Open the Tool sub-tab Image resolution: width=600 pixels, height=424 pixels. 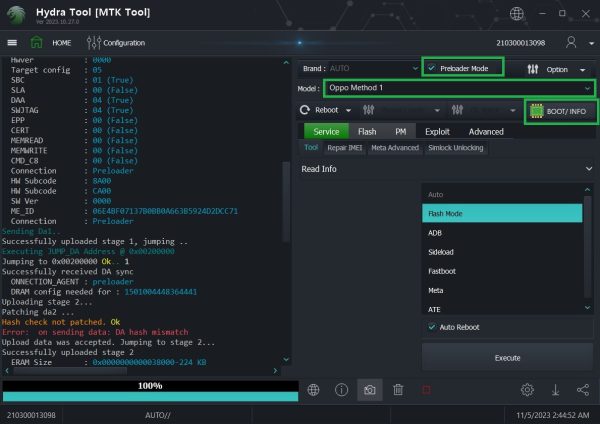click(x=311, y=147)
